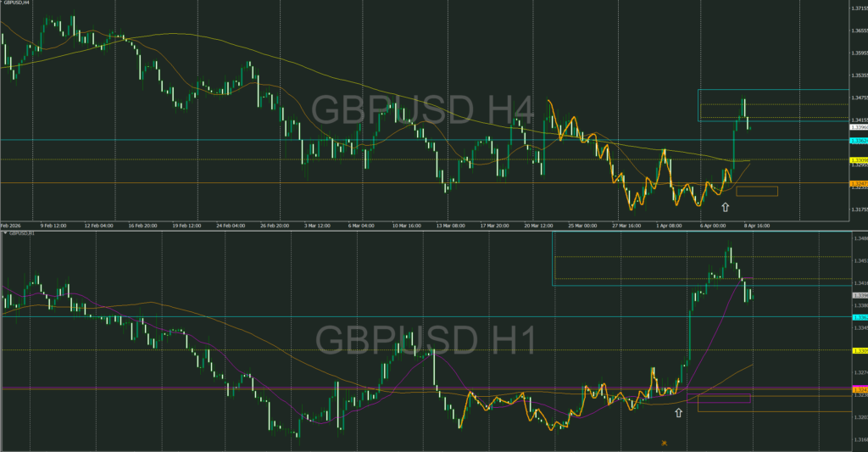The height and width of the screenshot is (452, 868).
Task: Select the orange X marker in H1 chart
Action: tap(665, 442)
